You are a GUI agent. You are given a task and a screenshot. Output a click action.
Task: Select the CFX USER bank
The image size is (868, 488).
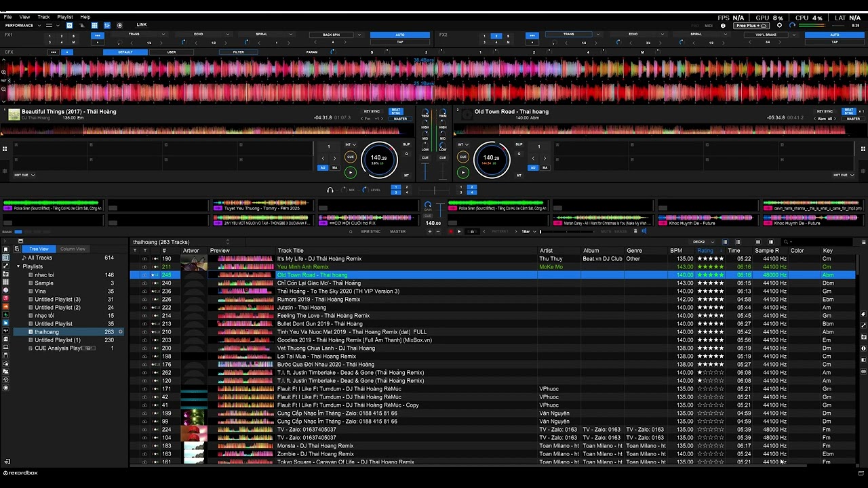(x=172, y=52)
